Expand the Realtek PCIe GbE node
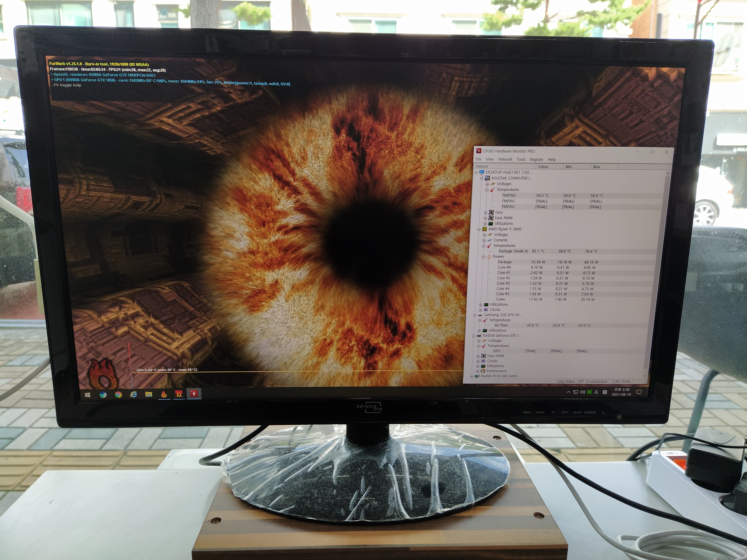747x560 pixels. coord(472,376)
